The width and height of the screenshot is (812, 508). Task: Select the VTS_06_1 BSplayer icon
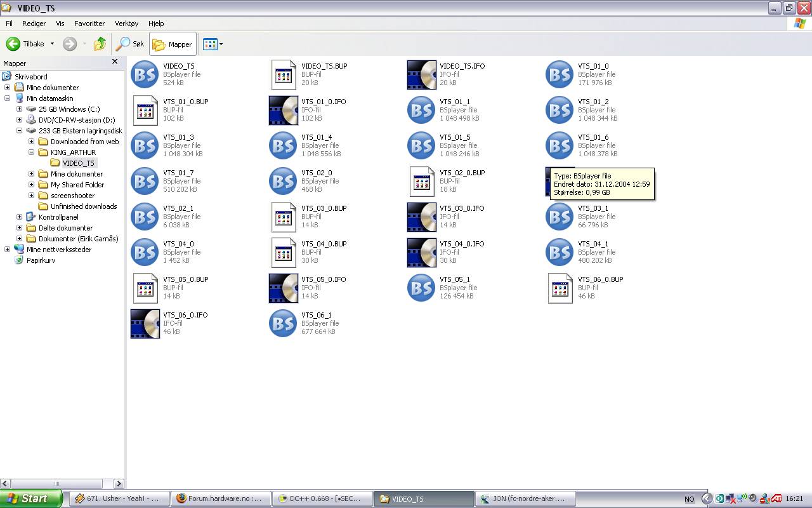[283, 324]
